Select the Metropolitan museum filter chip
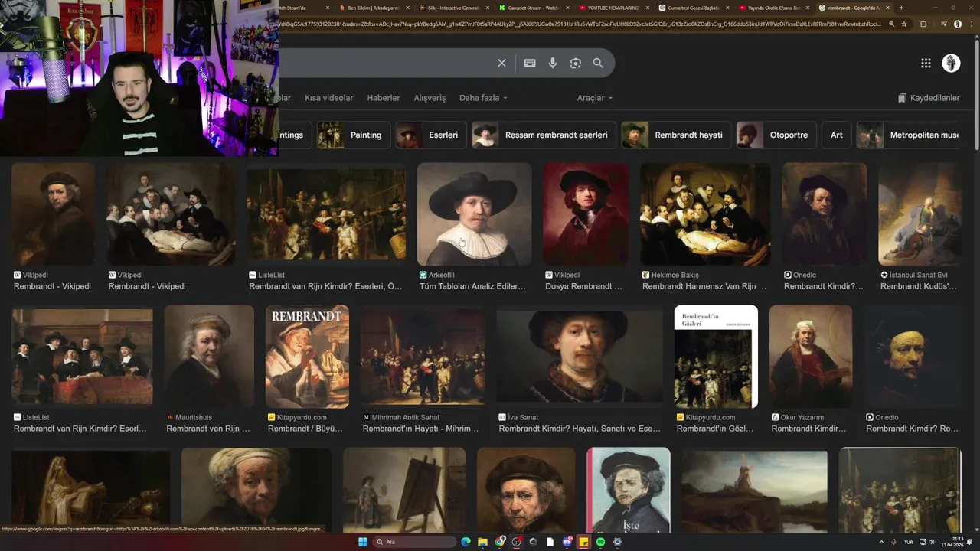Viewport: 980px width, 551px height. (x=909, y=135)
